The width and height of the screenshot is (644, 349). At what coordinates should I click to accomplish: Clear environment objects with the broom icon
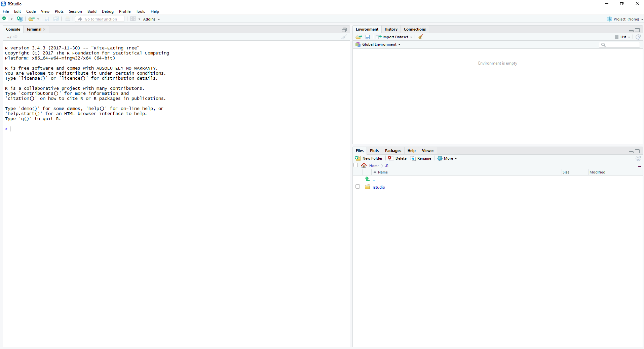coord(421,37)
